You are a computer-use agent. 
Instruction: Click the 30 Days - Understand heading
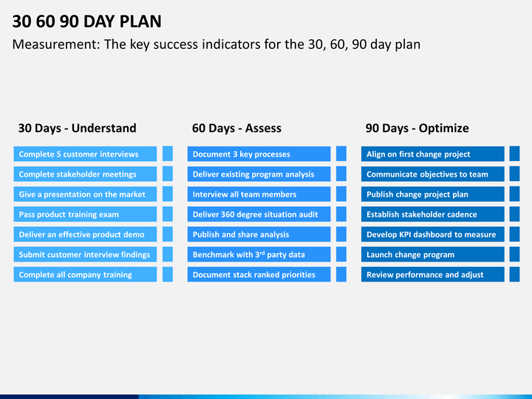[78, 128]
